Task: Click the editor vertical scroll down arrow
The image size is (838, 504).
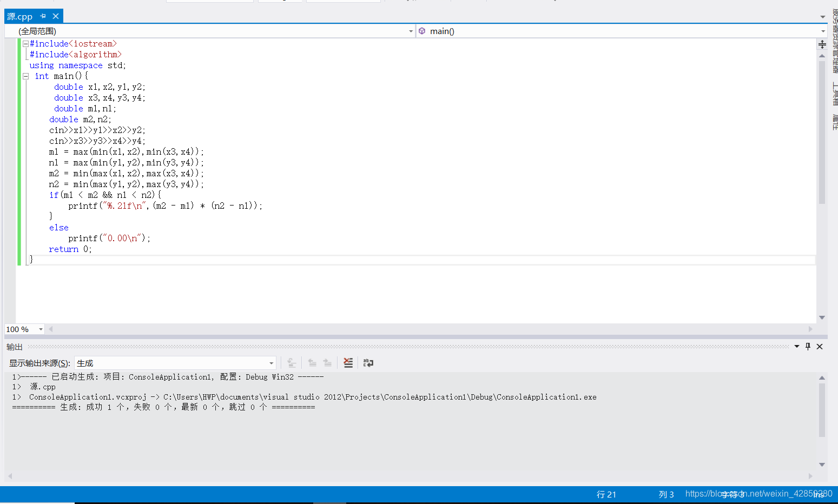Action: [x=822, y=317]
